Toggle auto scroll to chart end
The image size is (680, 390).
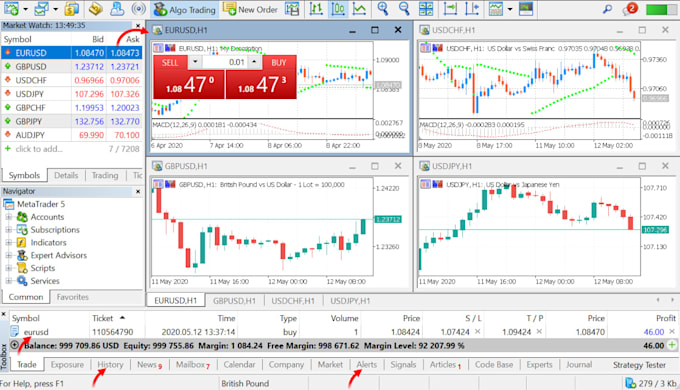click(451, 9)
